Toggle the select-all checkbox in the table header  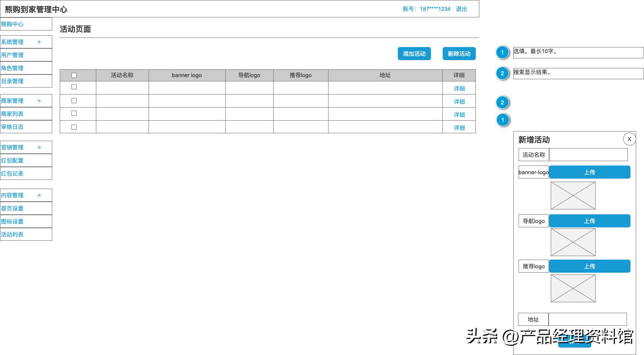point(74,75)
